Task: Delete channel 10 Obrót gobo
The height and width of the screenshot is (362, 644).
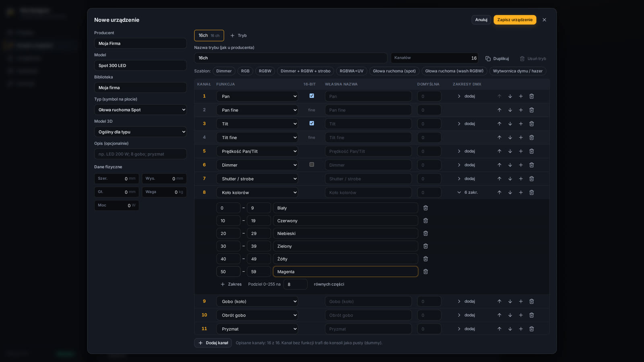Action: [x=531, y=315]
